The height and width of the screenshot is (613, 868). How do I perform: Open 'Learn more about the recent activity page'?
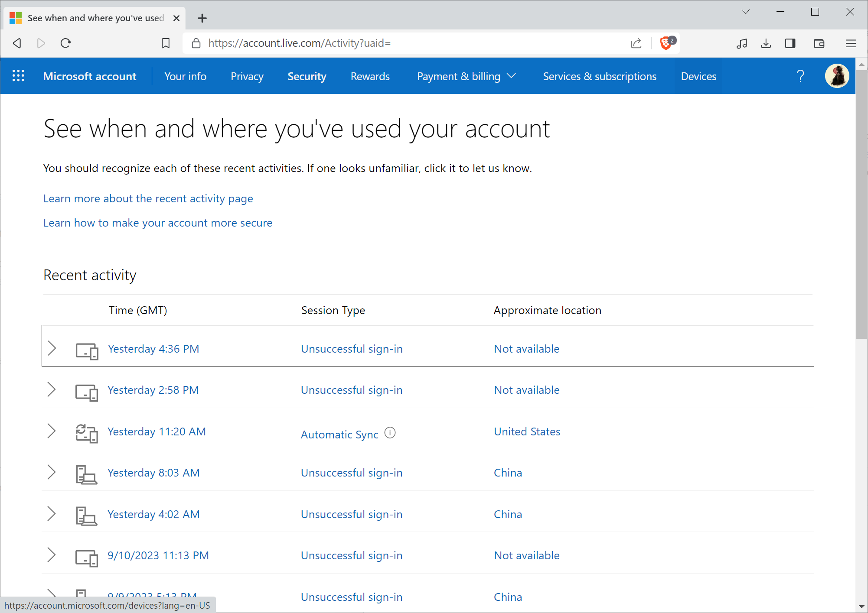[x=148, y=198]
